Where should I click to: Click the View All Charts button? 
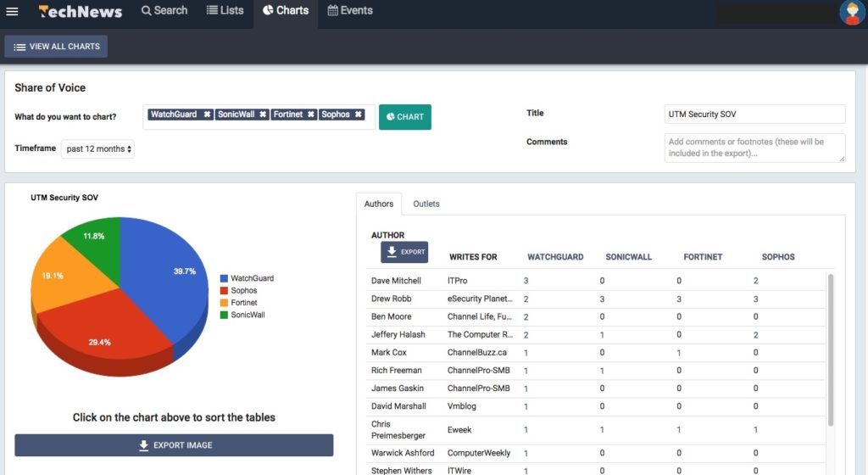(56, 47)
